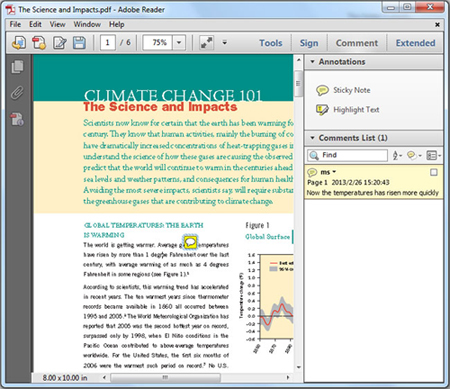The height and width of the screenshot is (389, 450).
Task: Click the Find comments search field
Action: click(x=347, y=155)
